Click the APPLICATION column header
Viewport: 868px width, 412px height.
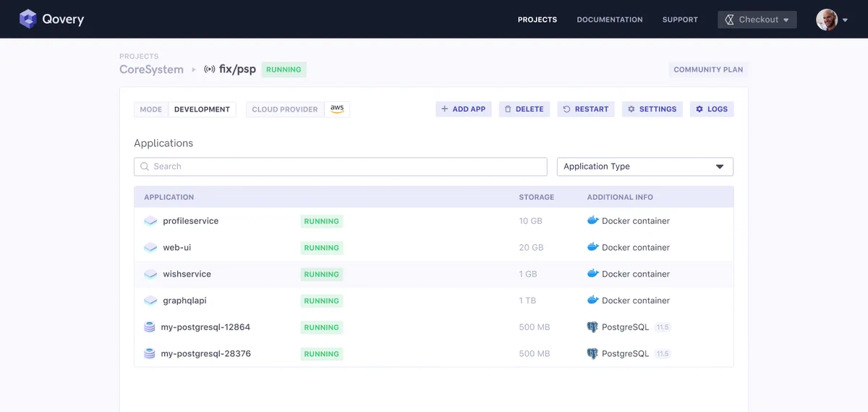pyautogui.click(x=169, y=197)
